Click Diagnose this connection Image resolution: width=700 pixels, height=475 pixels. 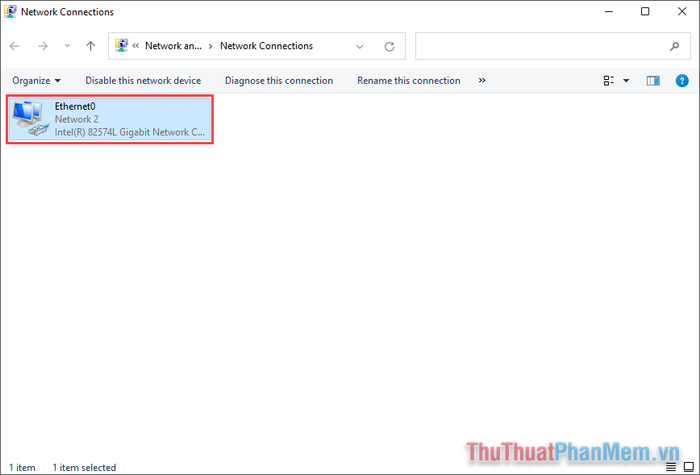pos(279,81)
